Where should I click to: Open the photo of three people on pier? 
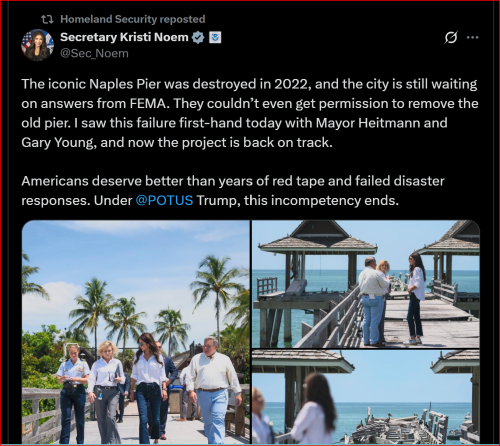coord(366,284)
